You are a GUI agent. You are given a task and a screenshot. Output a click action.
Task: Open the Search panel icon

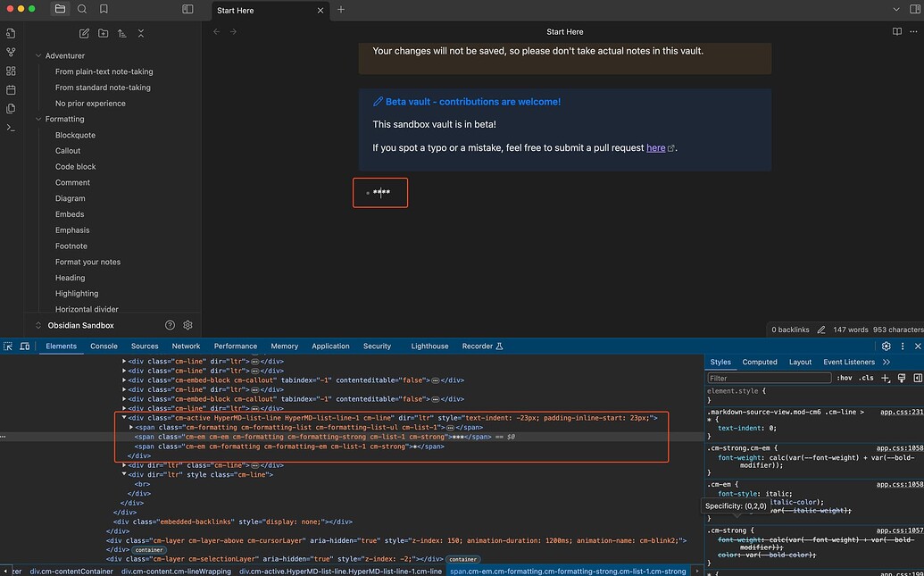click(x=82, y=9)
